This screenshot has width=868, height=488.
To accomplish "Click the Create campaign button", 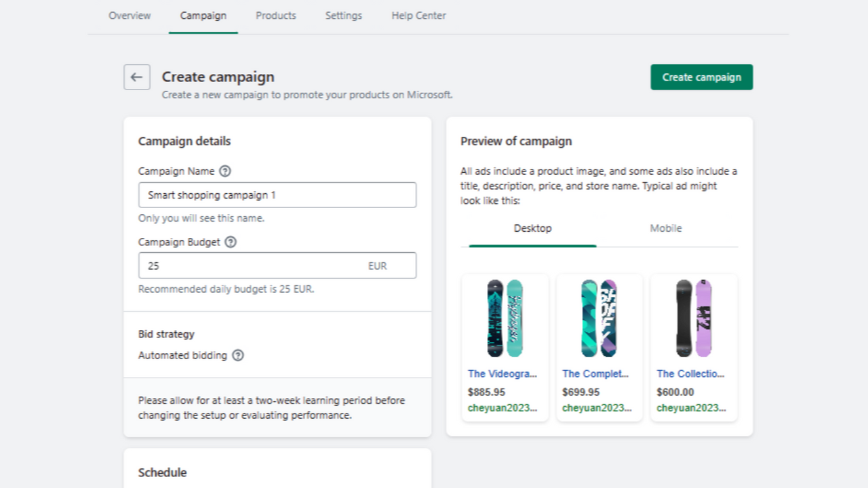I will click(x=701, y=77).
